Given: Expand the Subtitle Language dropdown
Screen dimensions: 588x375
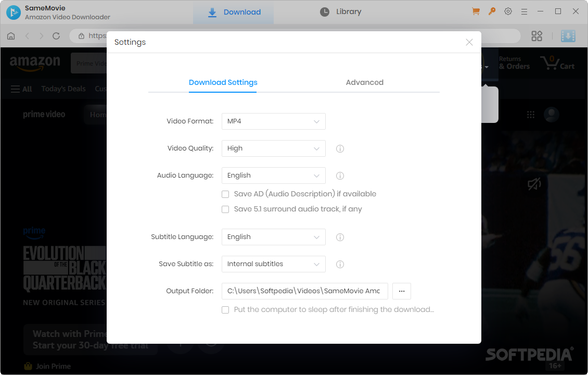Looking at the screenshot, I should tap(273, 237).
